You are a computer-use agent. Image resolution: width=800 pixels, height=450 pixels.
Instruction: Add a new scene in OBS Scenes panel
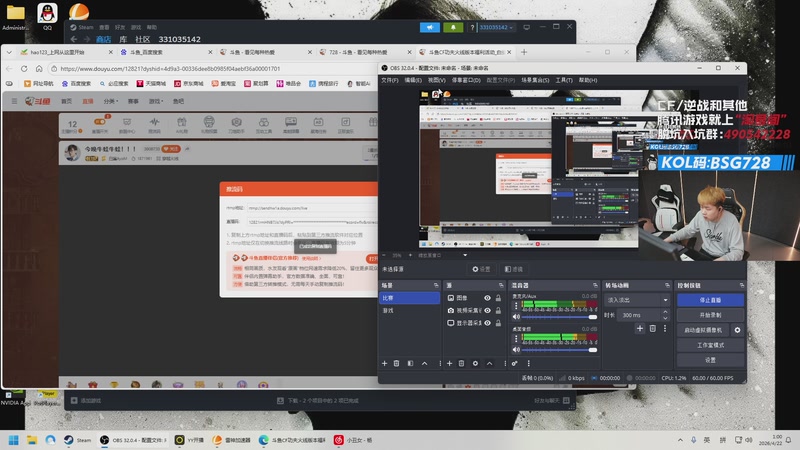(385, 363)
